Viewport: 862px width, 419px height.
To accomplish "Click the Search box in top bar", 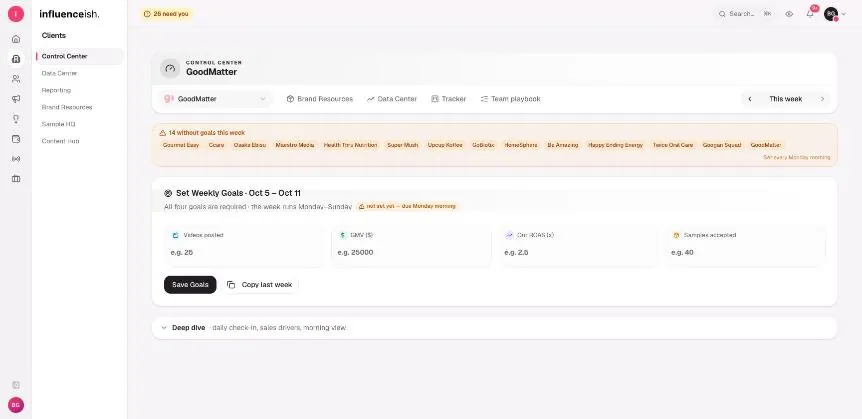I will pos(745,14).
